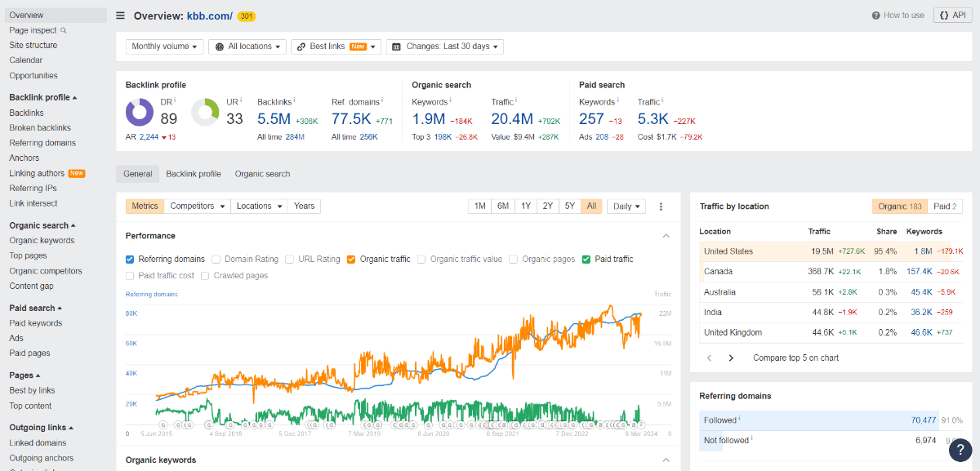This screenshot has height=471, width=980.
Task: Click the 77.5K referring domains value
Action: [x=351, y=119]
